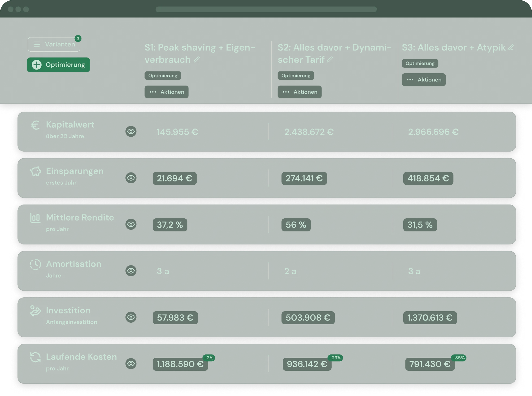This screenshot has height=396, width=532.
Task: Toggle the eye icon for Laufende Kosten
Action: coord(131,364)
